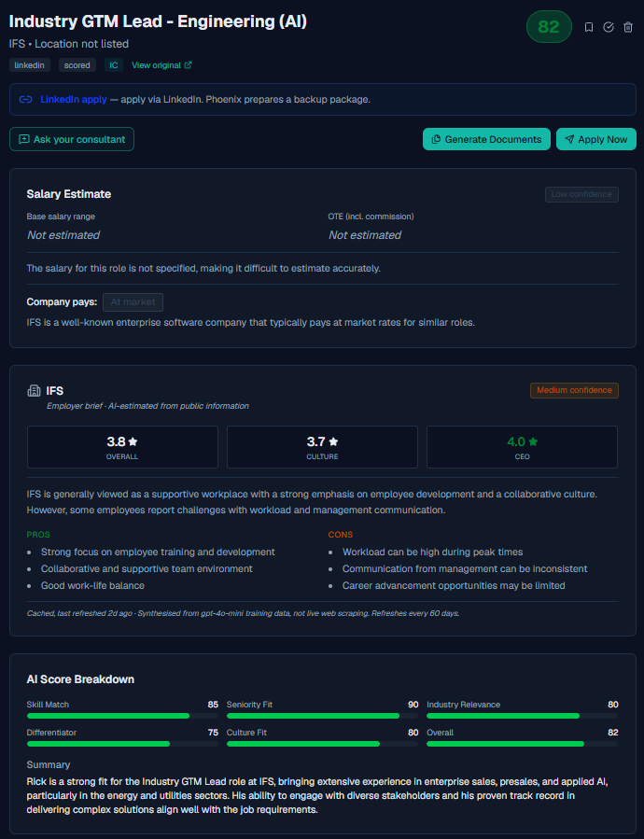Click the 3.7 CULTURE rating card
Screen dimensions: 644x839
(322, 447)
